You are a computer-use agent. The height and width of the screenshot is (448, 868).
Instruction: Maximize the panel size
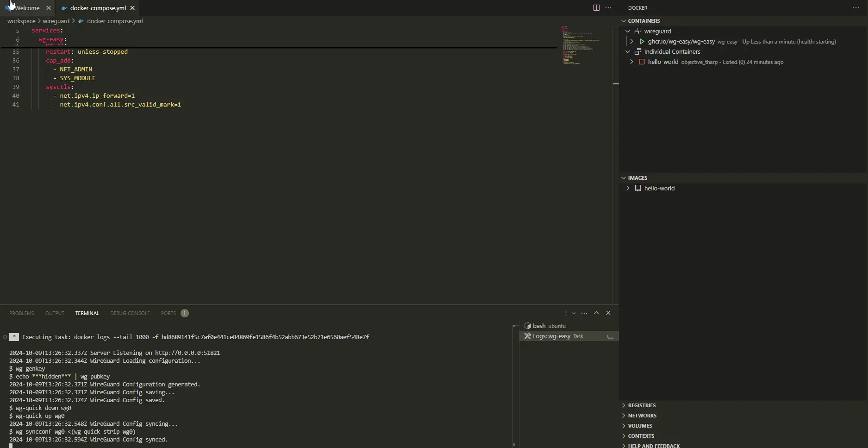[596, 313]
